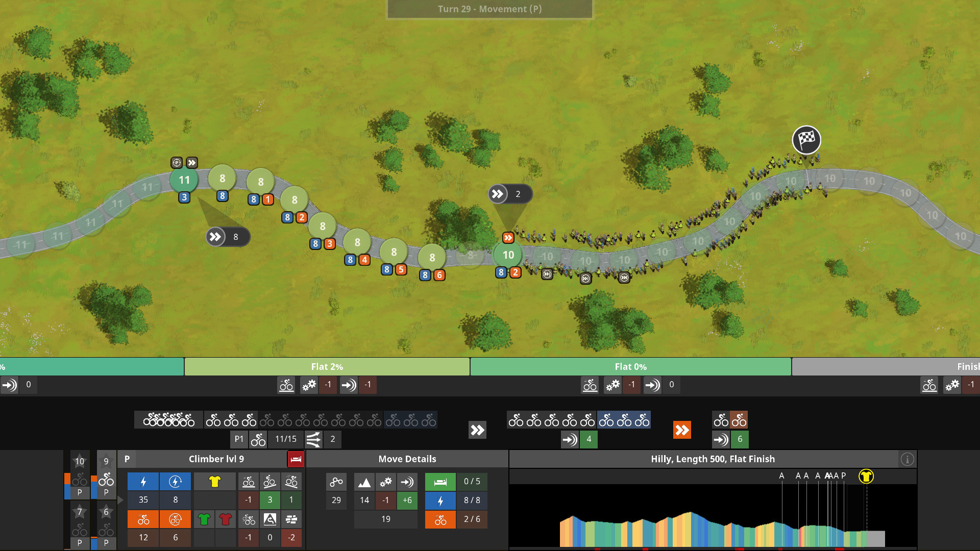Viewport: 980px width, 551px height.
Task: Click the info (i) button on the Hilly route panel
Action: (908, 459)
